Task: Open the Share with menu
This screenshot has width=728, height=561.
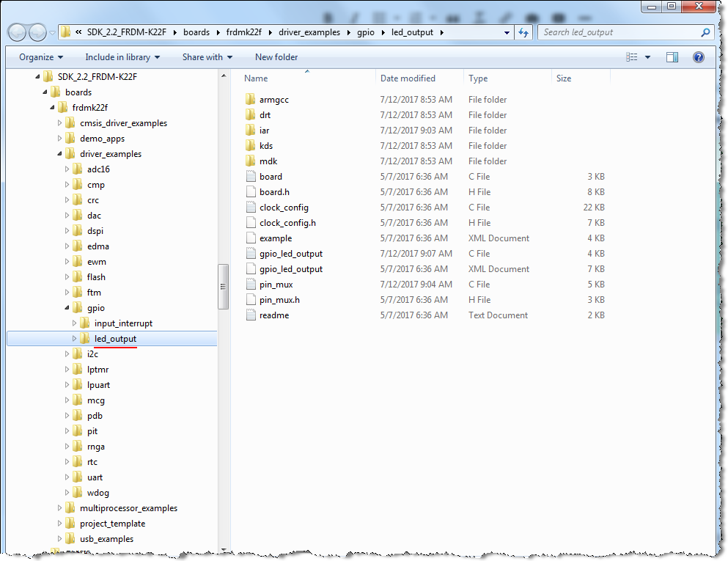Action: (207, 57)
